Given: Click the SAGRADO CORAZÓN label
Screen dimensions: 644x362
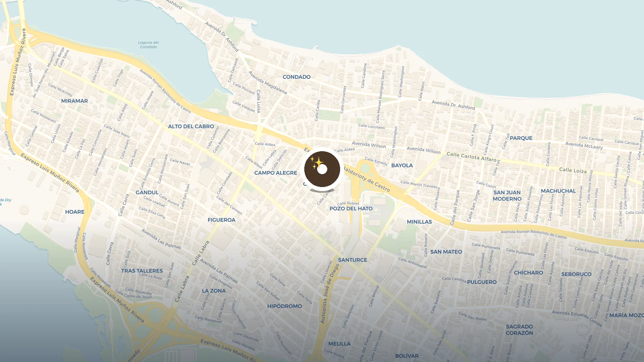Looking at the screenshot, I should [520, 330].
